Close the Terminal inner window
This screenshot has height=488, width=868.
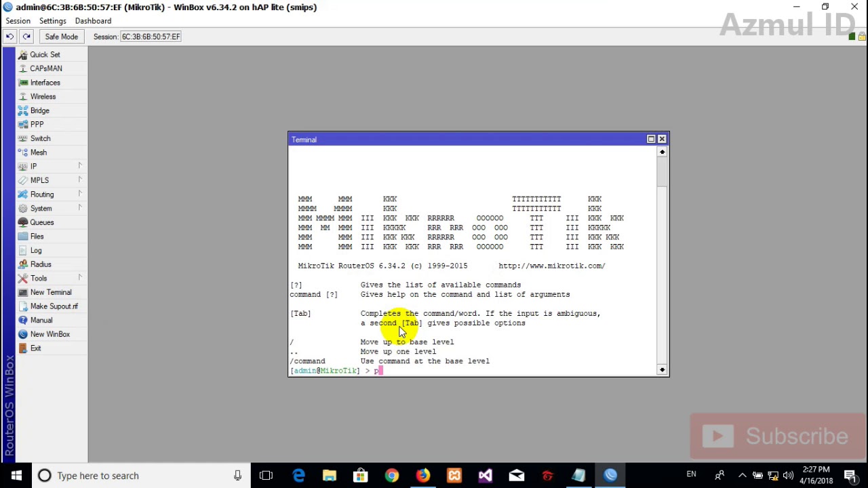pos(662,139)
